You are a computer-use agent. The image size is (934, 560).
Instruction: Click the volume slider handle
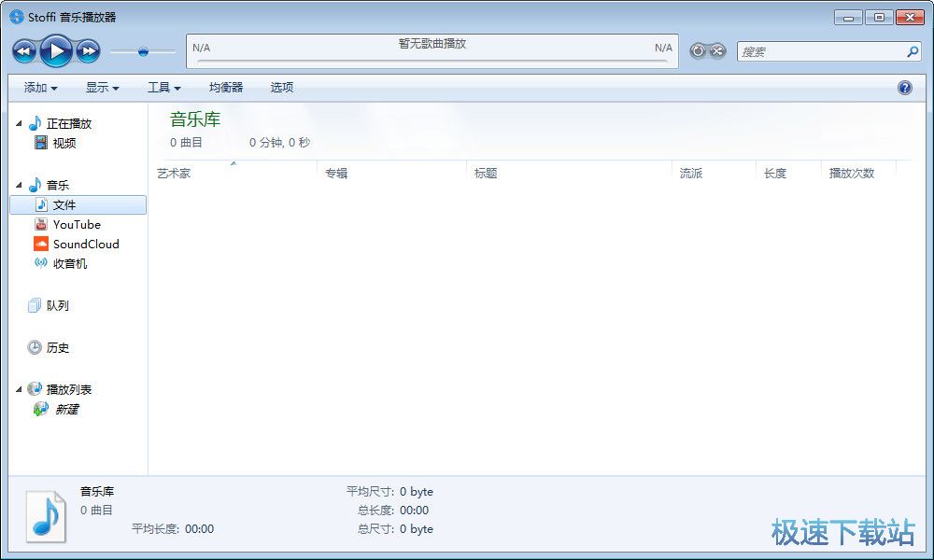point(143,51)
